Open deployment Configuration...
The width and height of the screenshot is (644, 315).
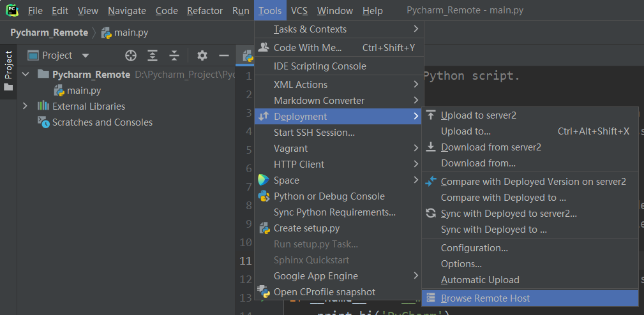coord(530,248)
